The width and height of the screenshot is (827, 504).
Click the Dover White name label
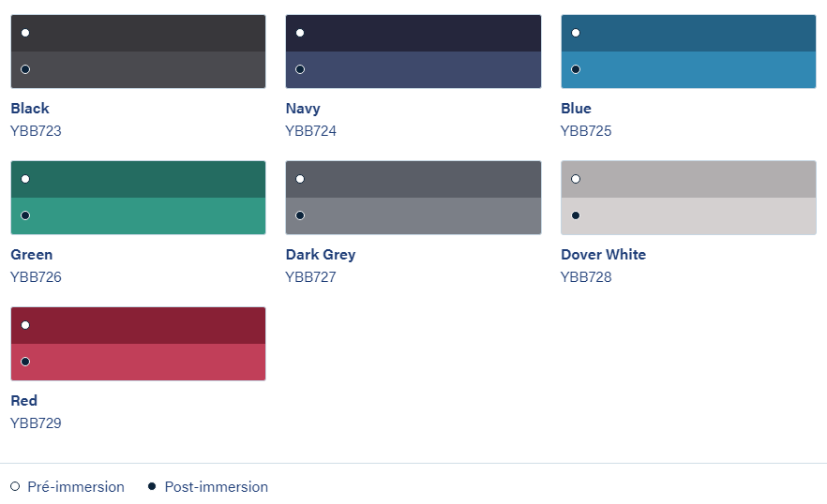pyautogui.click(x=603, y=255)
